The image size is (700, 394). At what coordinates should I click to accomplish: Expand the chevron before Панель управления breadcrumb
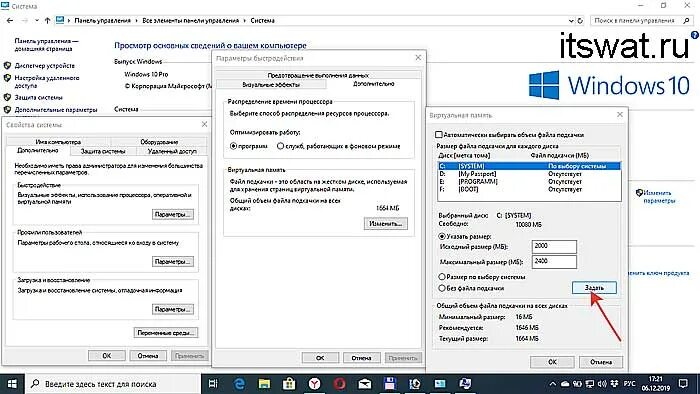[x=69, y=21]
